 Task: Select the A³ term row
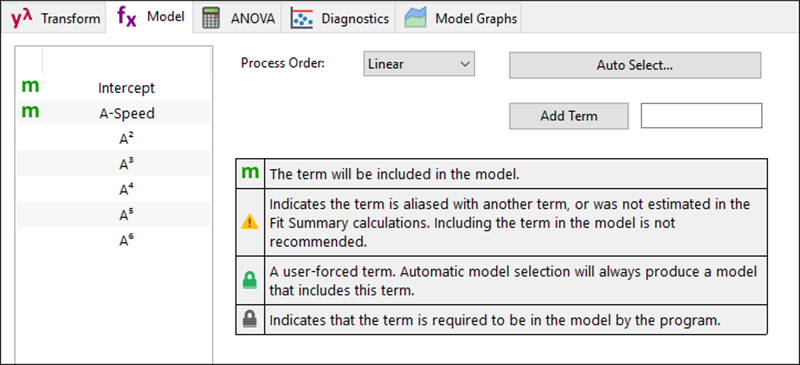click(114, 163)
